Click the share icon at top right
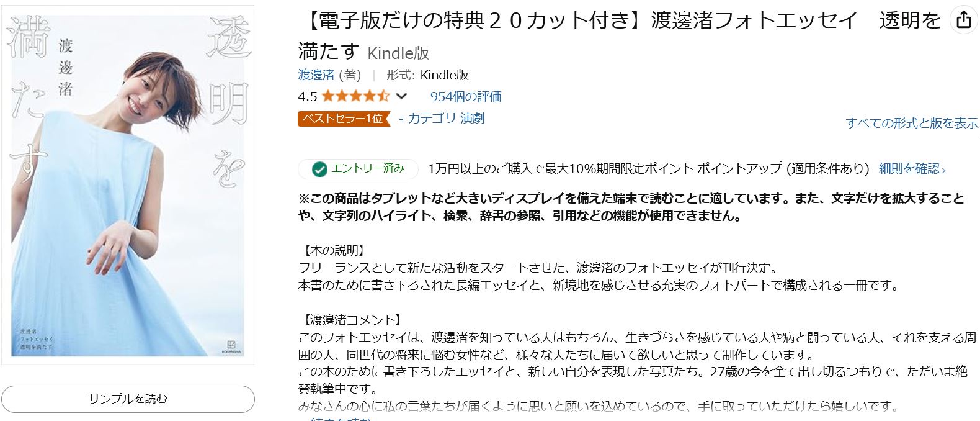 pos(963,20)
